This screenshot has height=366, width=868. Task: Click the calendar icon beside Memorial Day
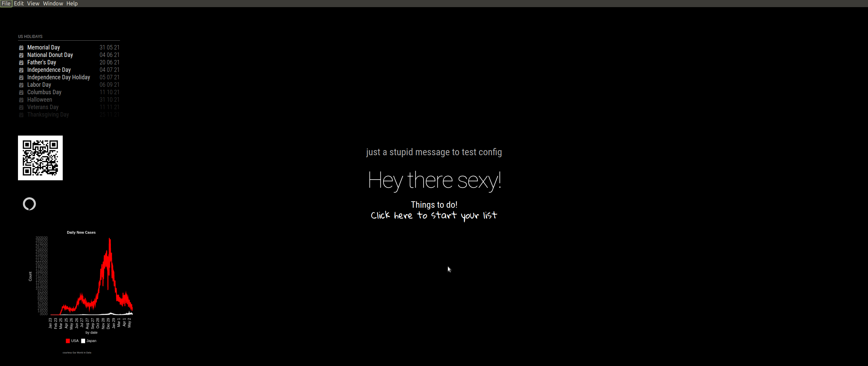(21, 48)
